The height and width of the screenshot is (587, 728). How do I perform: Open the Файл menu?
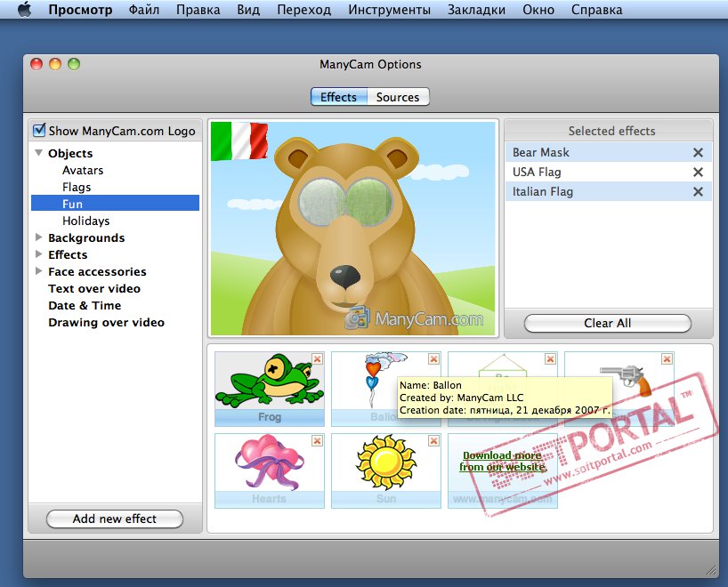144,9
